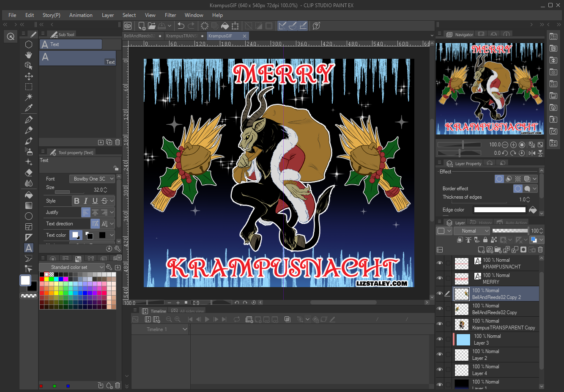Open the Normal blending mode dropdown

(471, 231)
